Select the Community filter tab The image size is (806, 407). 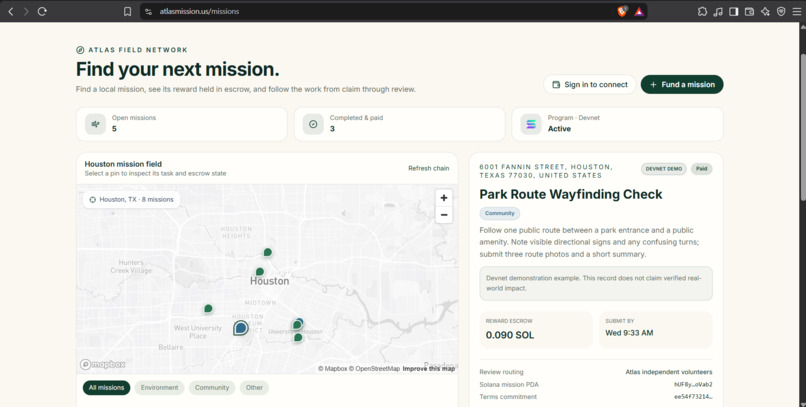pos(212,387)
